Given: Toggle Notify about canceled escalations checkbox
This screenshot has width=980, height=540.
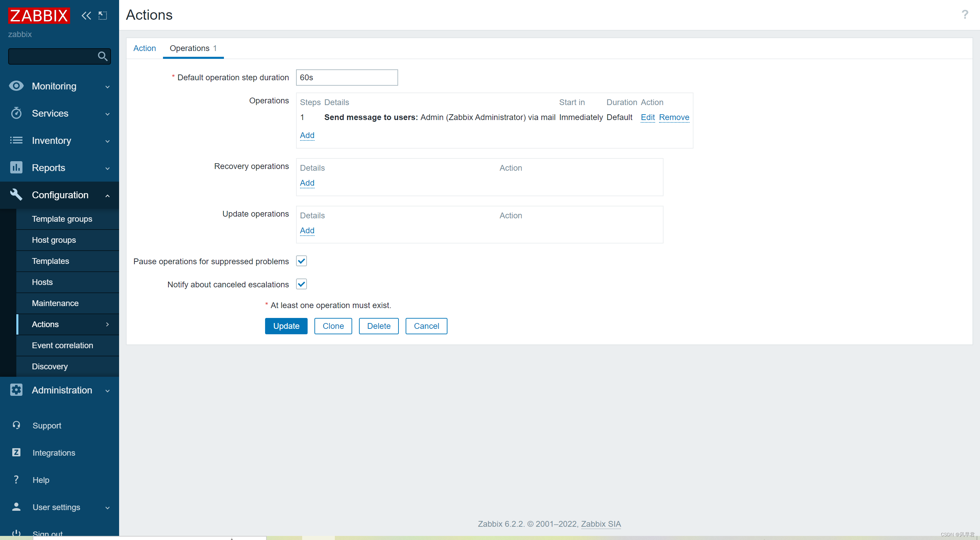Looking at the screenshot, I should click(x=301, y=284).
